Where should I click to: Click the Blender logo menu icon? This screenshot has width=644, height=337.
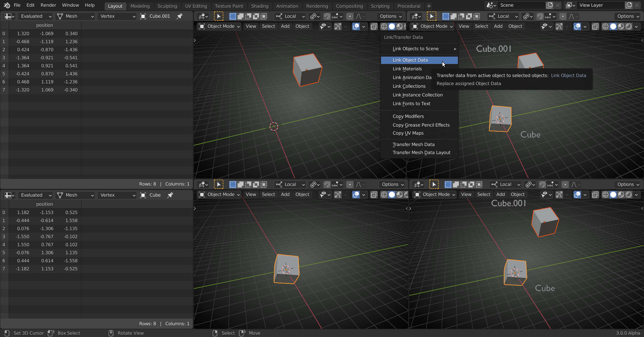[x=7, y=5]
